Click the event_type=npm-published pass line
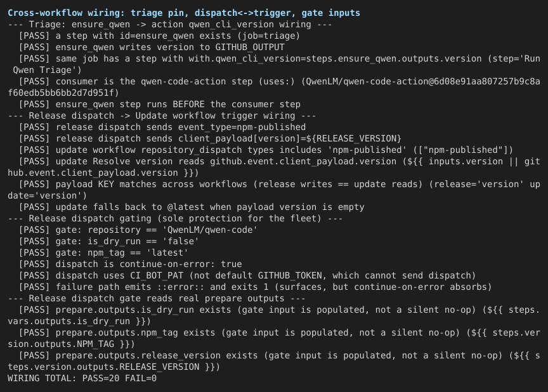Screen dimensions: 548x392 (162, 127)
